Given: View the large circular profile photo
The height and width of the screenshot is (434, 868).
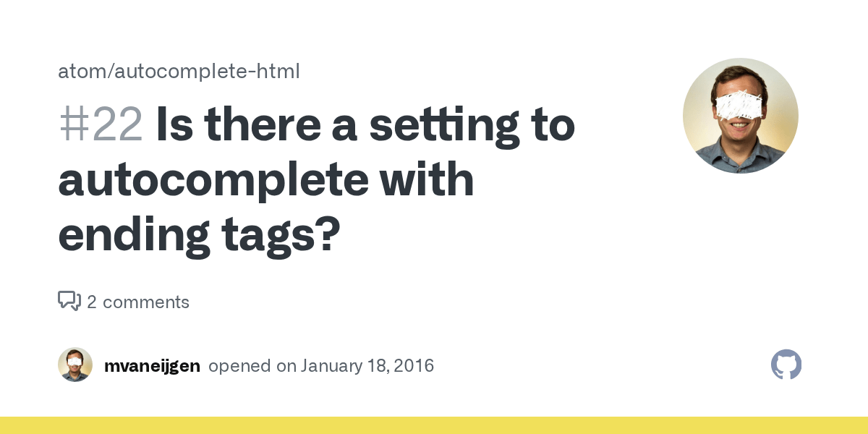Looking at the screenshot, I should point(741,116).
